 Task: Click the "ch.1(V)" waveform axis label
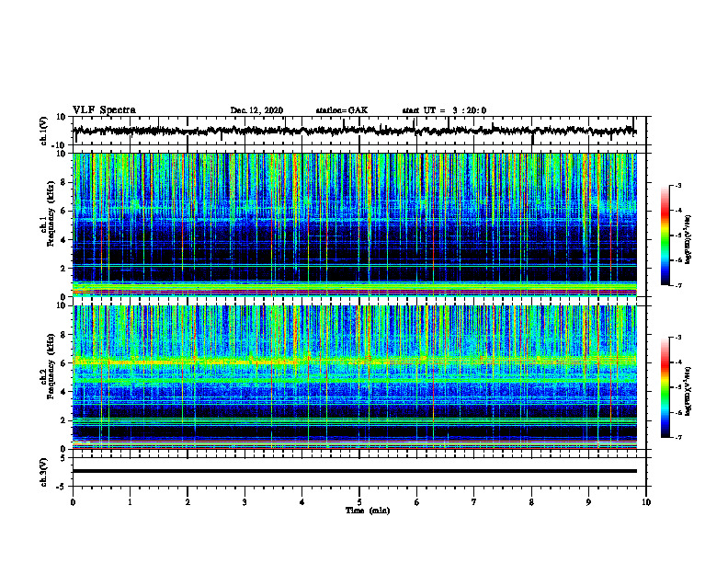[x=44, y=131]
